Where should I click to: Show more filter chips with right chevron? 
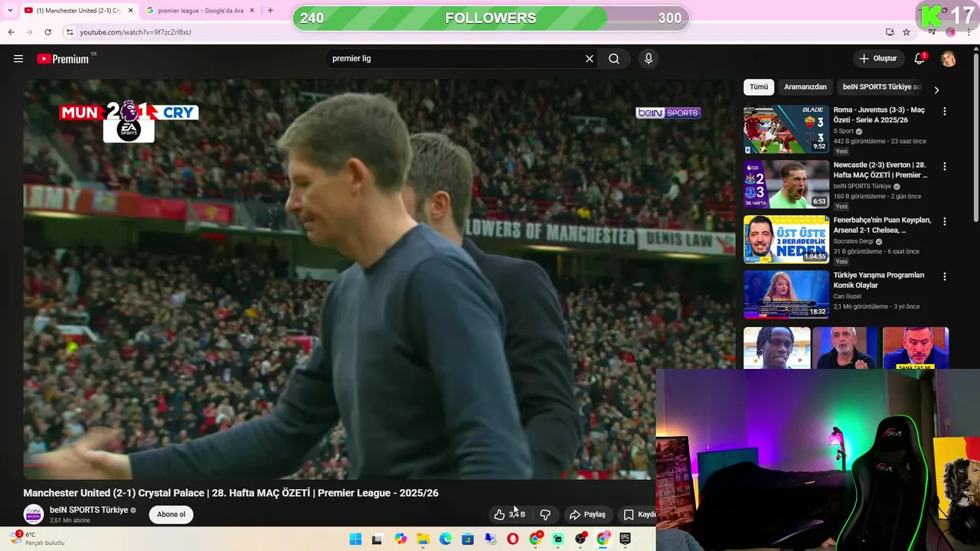coord(936,90)
